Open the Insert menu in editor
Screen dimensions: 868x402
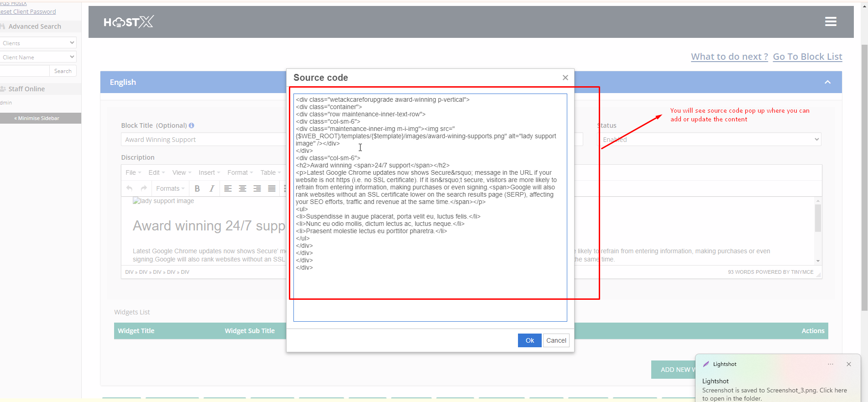pos(209,172)
